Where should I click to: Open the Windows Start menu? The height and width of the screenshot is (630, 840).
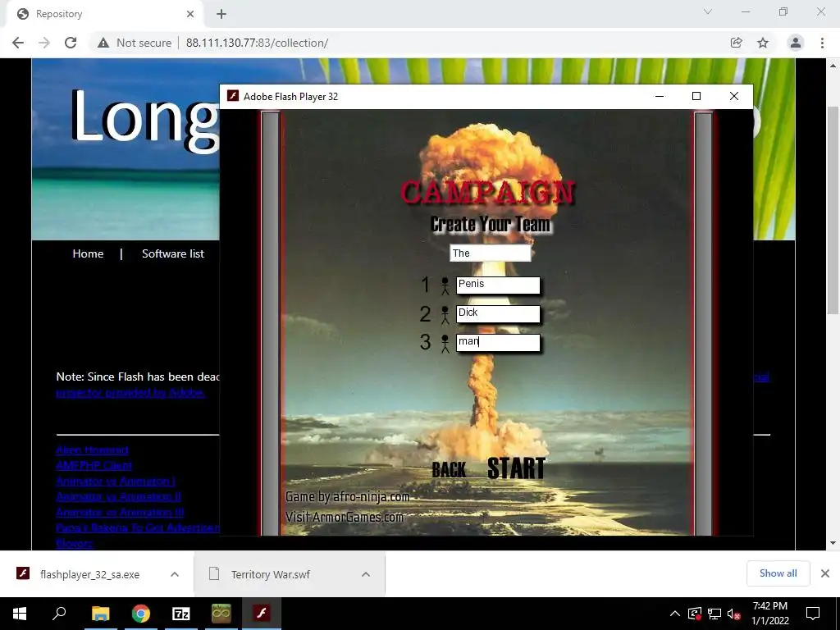(20, 614)
